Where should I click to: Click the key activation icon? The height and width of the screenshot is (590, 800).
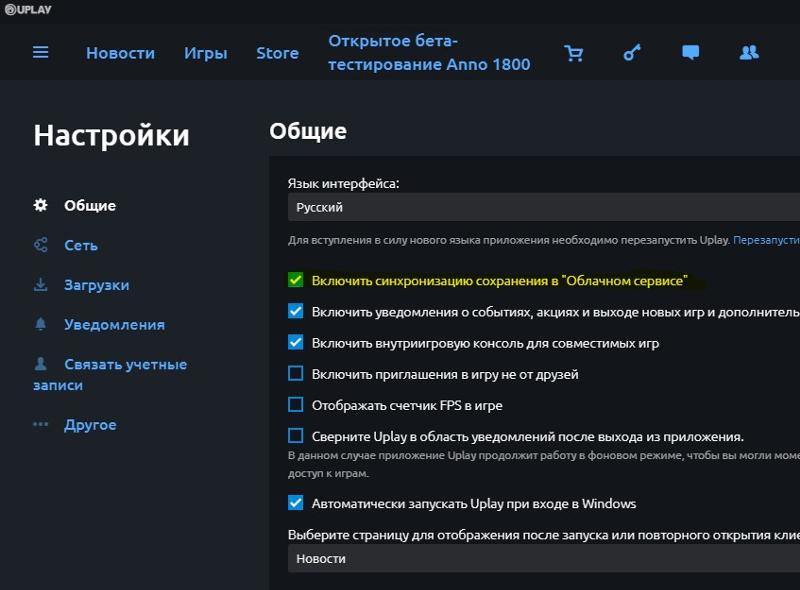[x=632, y=53]
